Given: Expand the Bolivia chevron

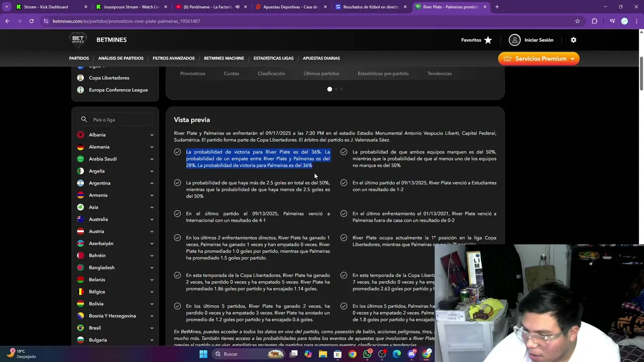Looking at the screenshot, I should [151, 304].
